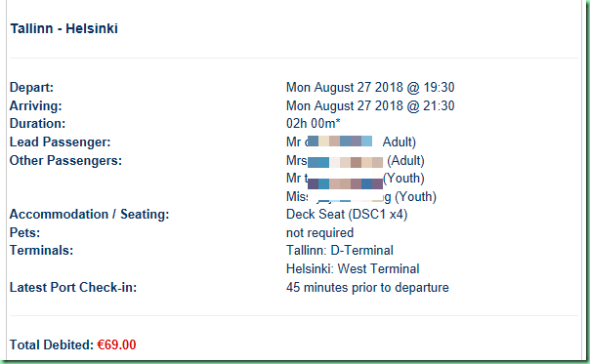The width and height of the screenshot is (590, 364).
Task: Click the Helsinki: West Terminal text
Action: pos(353,269)
